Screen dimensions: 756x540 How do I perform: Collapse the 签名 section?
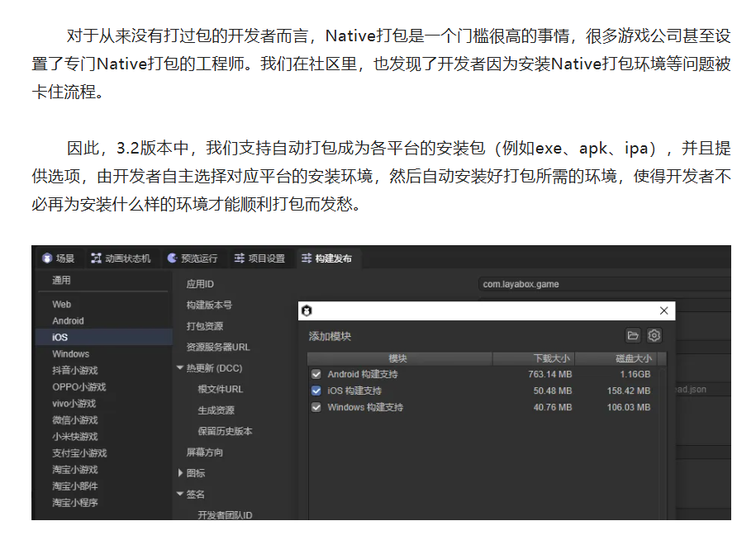[x=180, y=494]
